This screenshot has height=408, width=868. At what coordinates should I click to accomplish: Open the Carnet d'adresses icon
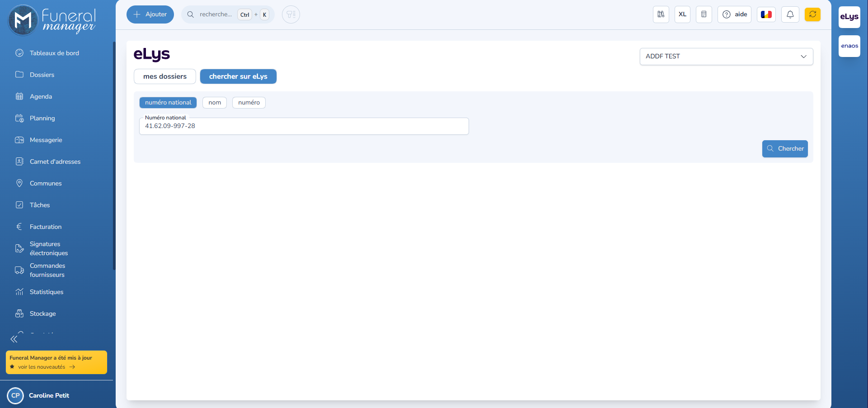(x=19, y=161)
